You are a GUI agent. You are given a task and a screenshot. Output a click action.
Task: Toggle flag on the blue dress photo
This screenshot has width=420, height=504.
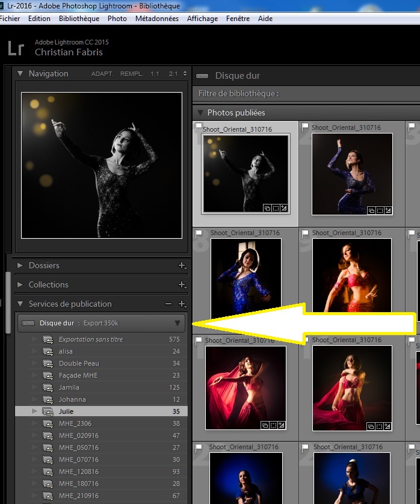[306, 127]
